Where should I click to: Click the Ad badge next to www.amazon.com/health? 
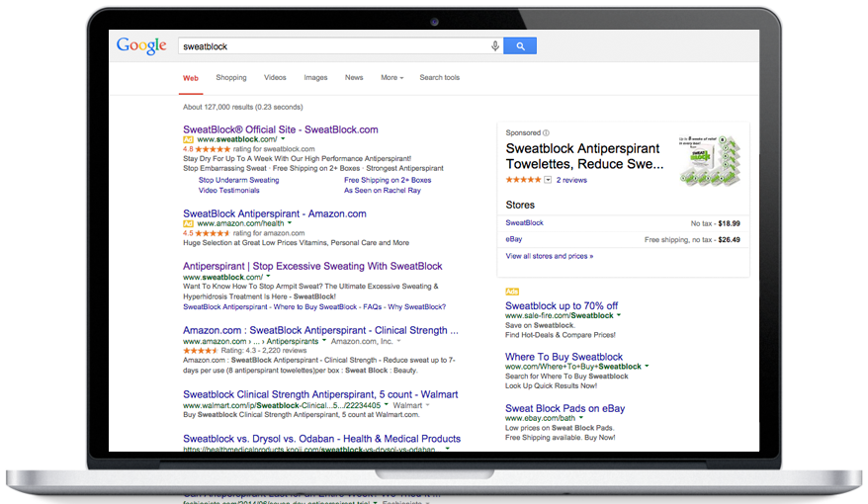tap(188, 223)
